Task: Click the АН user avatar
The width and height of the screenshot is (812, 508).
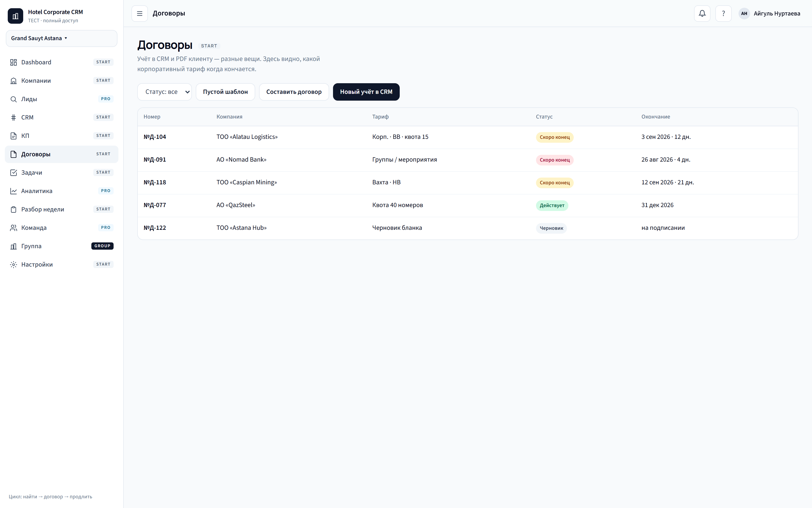Action: (x=744, y=14)
